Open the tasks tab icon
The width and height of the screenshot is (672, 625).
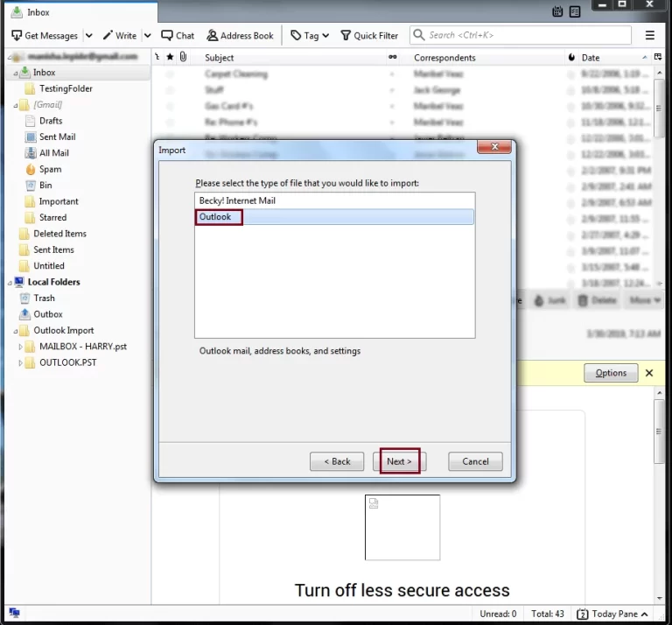575,11
